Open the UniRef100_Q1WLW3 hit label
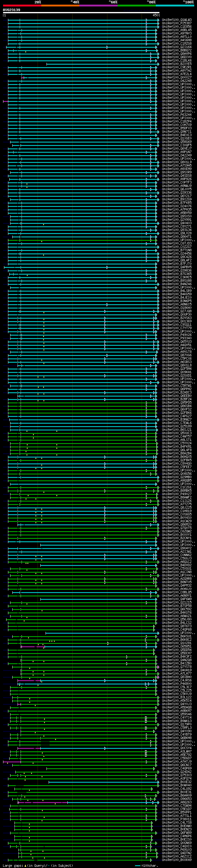 (x=177, y=20)
